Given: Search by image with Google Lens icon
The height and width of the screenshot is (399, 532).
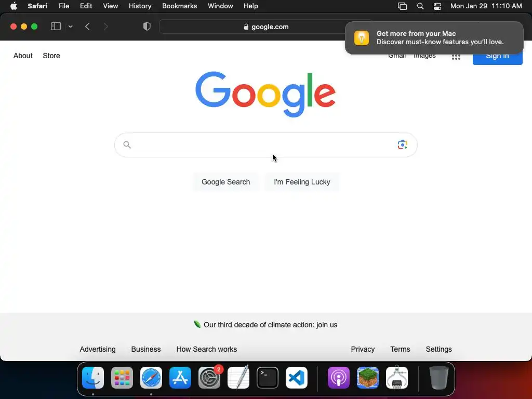Looking at the screenshot, I should 403,144.
